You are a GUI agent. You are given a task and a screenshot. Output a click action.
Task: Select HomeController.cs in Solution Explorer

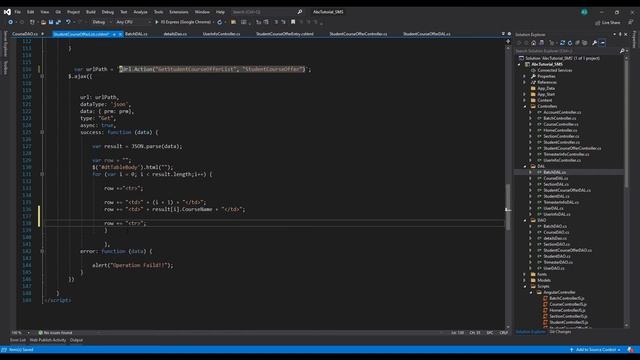(x=560, y=130)
